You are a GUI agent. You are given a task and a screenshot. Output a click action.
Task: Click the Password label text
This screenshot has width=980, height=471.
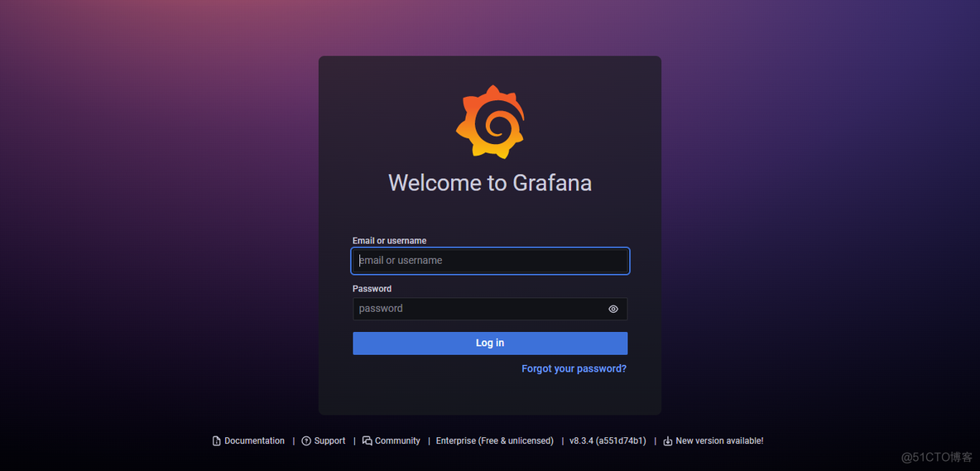(372, 289)
